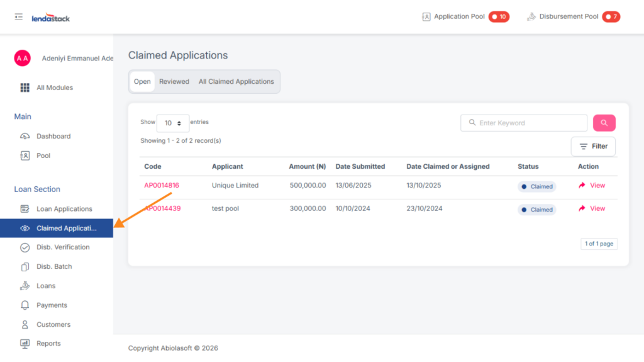Switch to the All Claimed Applications tab
The width and height of the screenshot is (644, 362).
click(236, 82)
